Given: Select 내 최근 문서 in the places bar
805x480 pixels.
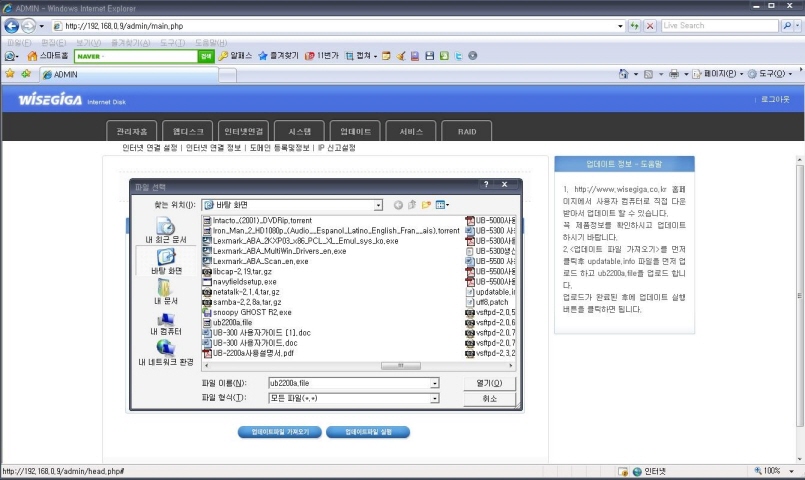Looking at the screenshot, I should coord(166,231).
